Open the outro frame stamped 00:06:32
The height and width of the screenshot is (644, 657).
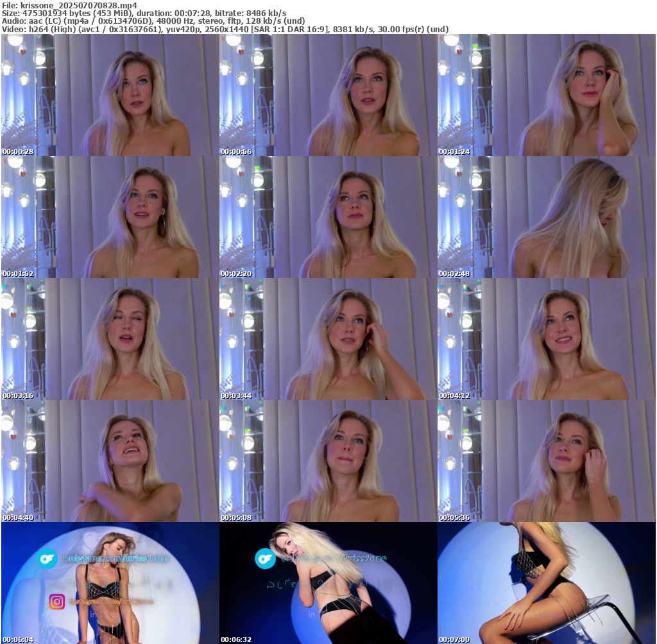pyautogui.click(x=328, y=583)
